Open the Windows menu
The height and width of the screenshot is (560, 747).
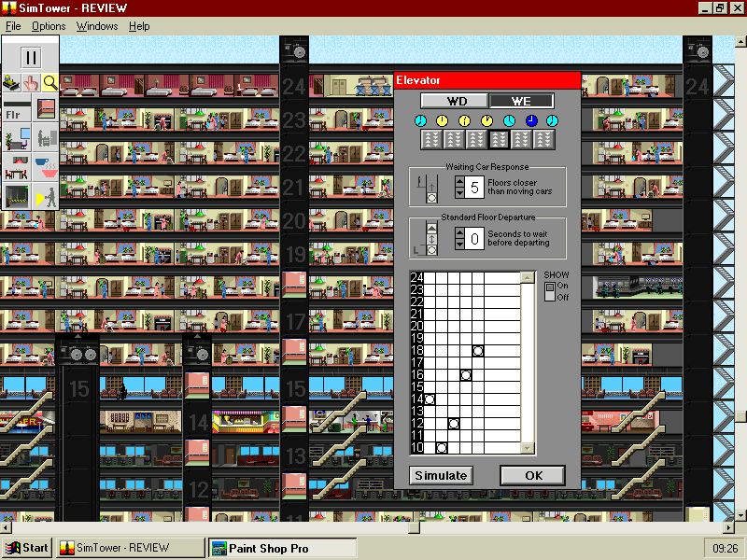coord(97,26)
